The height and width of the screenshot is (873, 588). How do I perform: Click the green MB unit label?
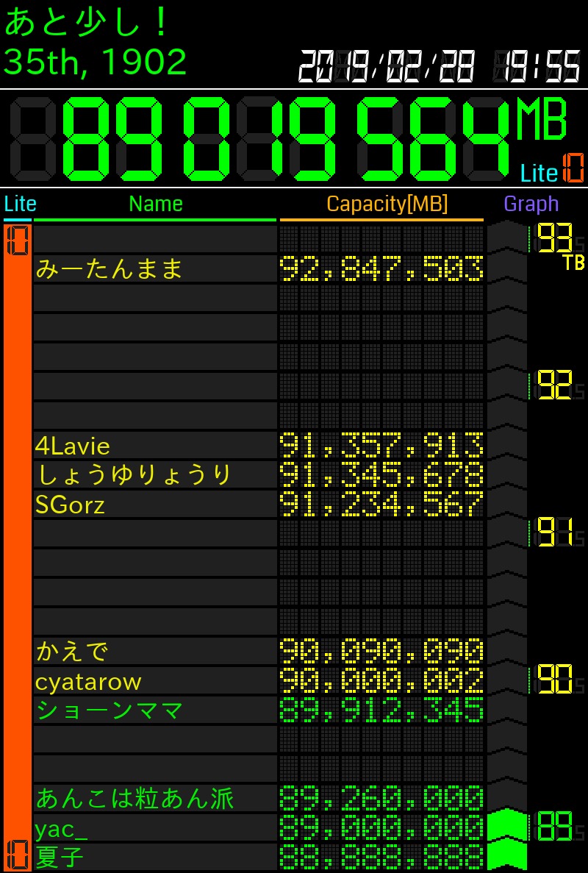(541, 118)
